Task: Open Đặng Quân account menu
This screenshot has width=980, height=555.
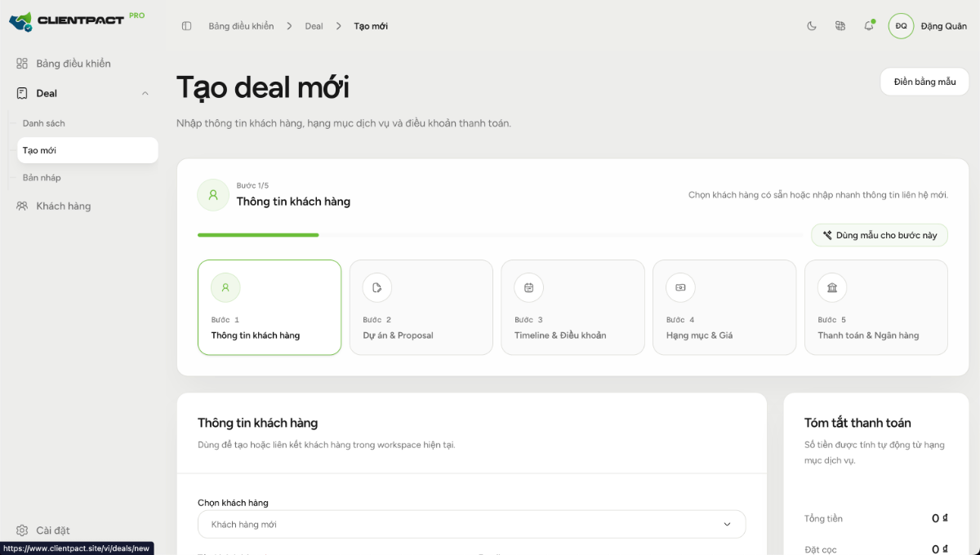Action: coord(943,26)
